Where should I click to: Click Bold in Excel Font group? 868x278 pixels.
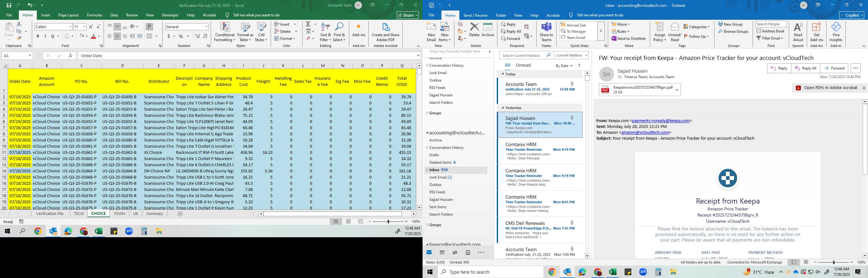(38, 36)
